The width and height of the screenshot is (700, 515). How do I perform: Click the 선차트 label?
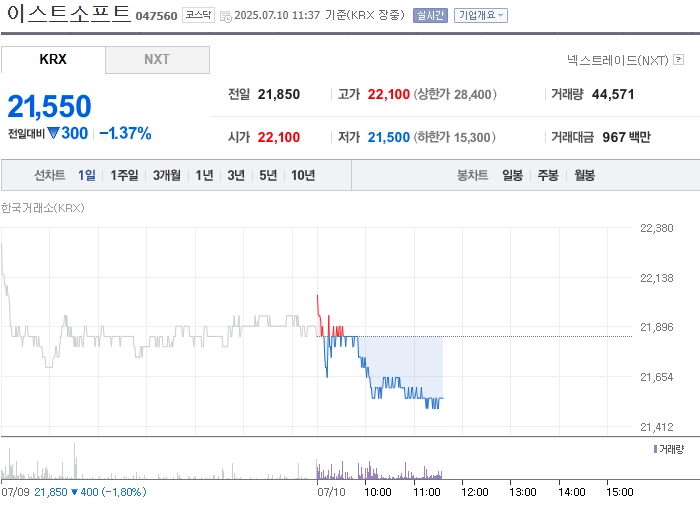pos(50,175)
